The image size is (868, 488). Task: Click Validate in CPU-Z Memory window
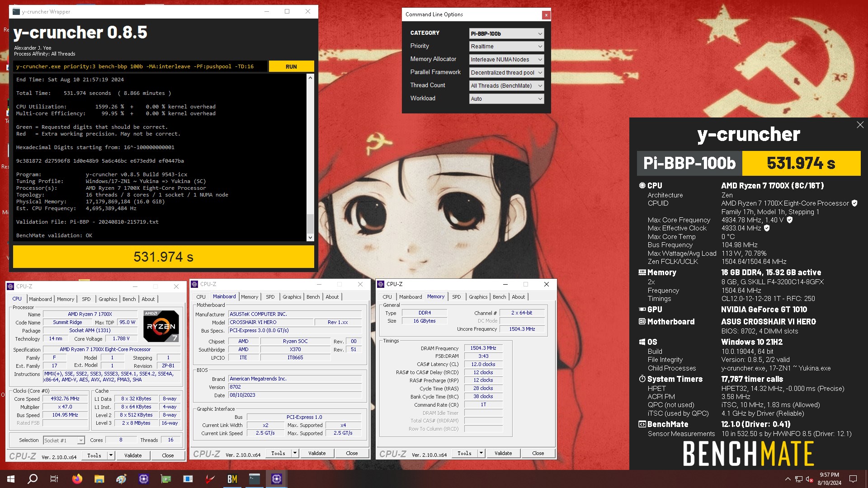click(503, 453)
